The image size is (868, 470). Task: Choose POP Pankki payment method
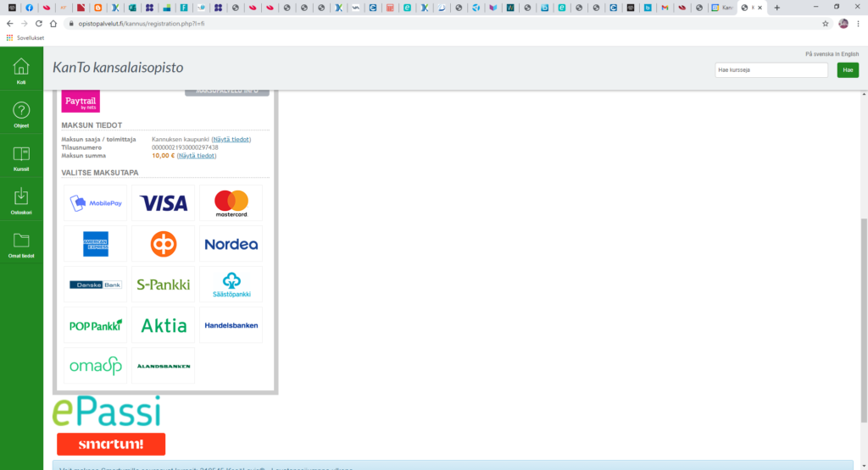pyautogui.click(x=95, y=325)
